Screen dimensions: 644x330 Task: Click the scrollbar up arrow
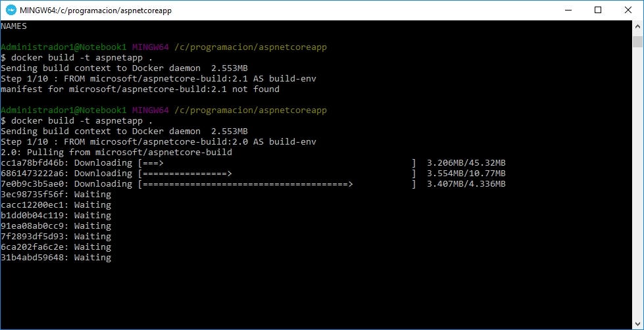(637, 28)
